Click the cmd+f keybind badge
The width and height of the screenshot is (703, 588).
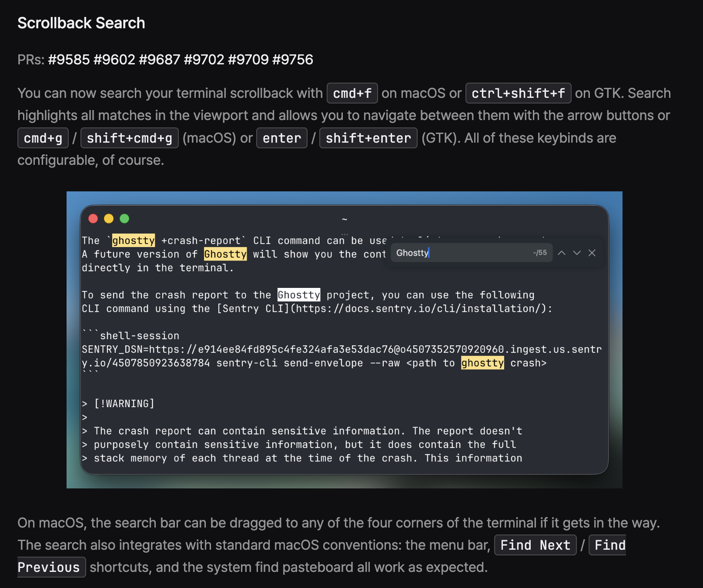point(352,93)
